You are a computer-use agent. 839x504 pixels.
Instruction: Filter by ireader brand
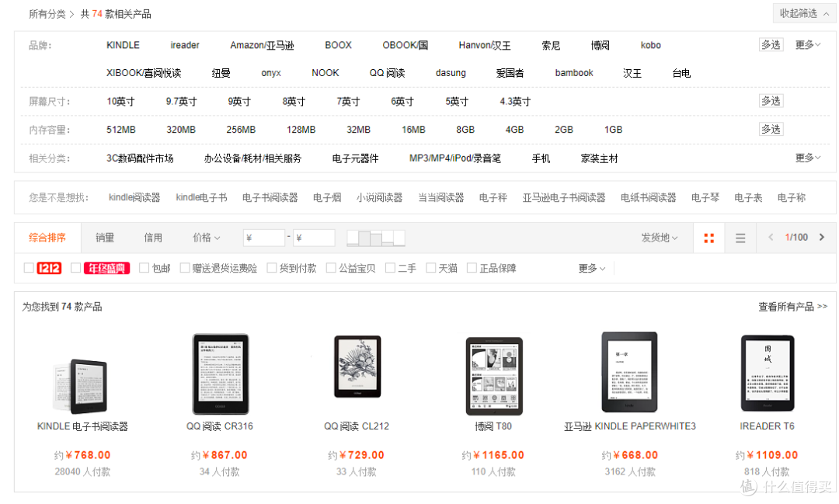point(185,46)
